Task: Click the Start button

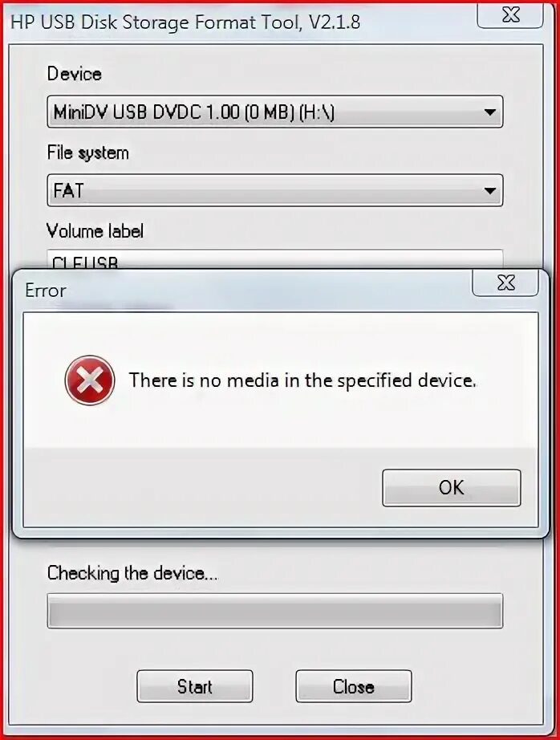Action: coord(195,686)
